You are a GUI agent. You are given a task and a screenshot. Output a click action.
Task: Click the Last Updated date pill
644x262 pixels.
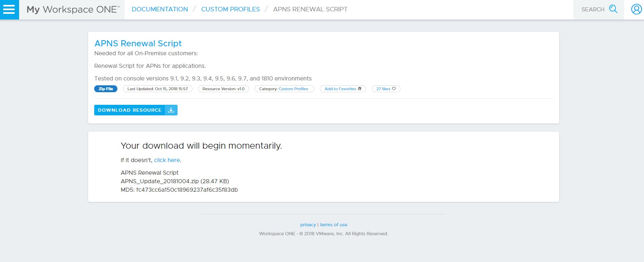158,89
